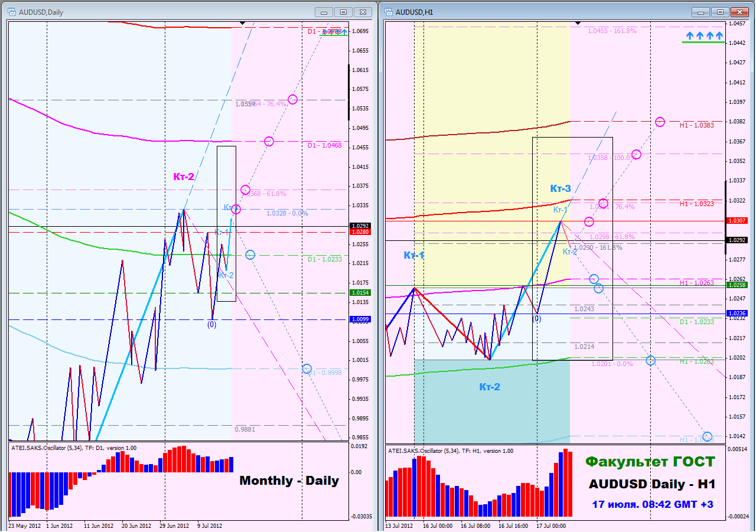756x532 pixels.
Task: Click the AUDUSD,Daily window title icon
Action: (x=12, y=11)
